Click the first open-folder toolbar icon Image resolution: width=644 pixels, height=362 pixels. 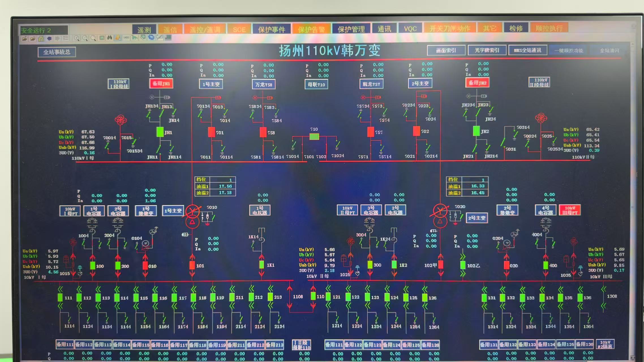pyautogui.click(x=25, y=38)
